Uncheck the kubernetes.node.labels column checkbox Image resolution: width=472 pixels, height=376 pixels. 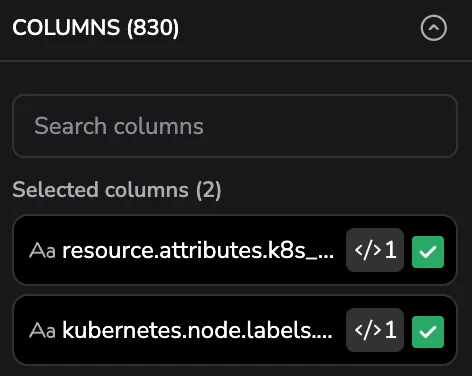tap(428, 332)
